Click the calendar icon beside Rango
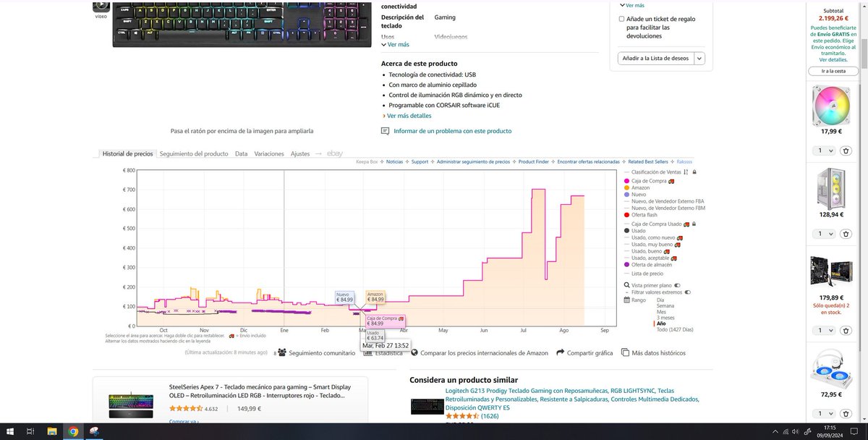868x440 pixels. pos(627,300)
